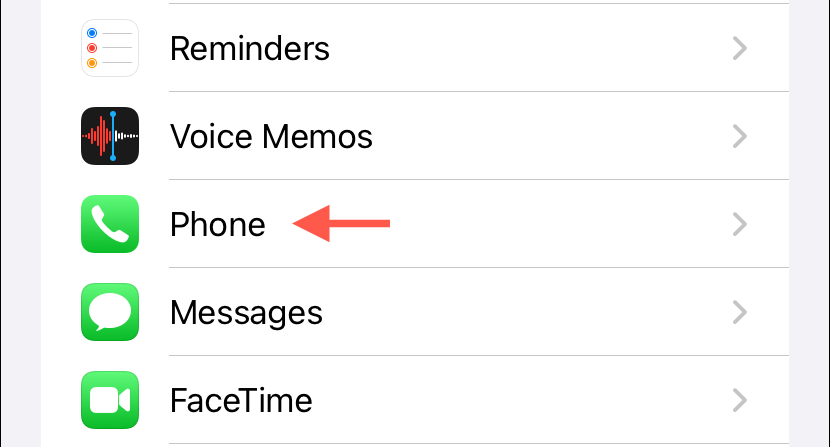Screen dimensions: 830x447
Task: Expand Voice Memos using its right chevron
Action: point(739,136)
